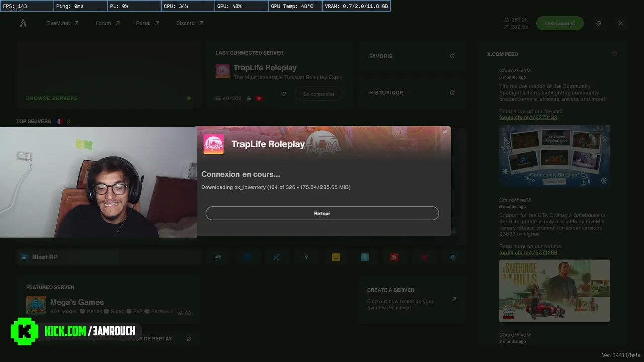Click the Tunisian flag on the TrapLife card

[x=259, y=98]
